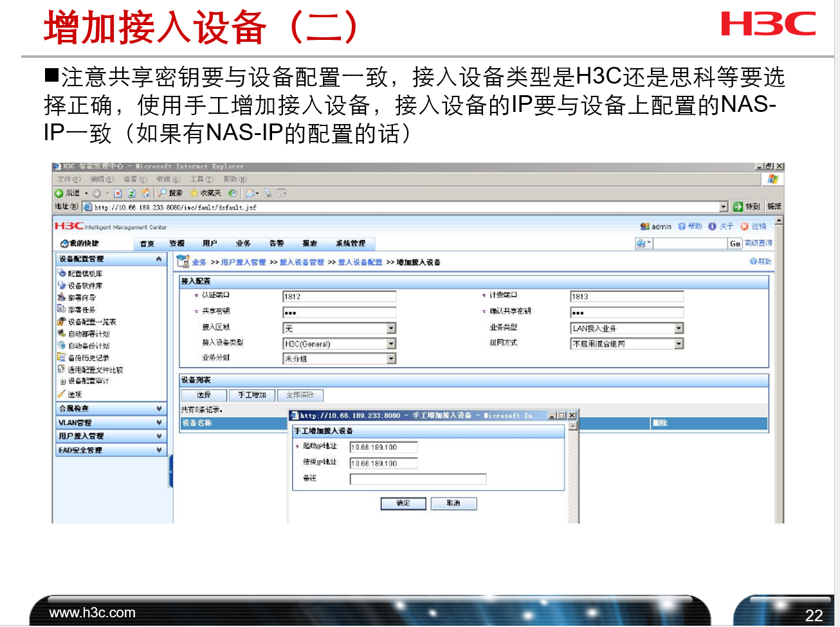
Task: Click the IE Back arrow icon
Action: (59, 193)
